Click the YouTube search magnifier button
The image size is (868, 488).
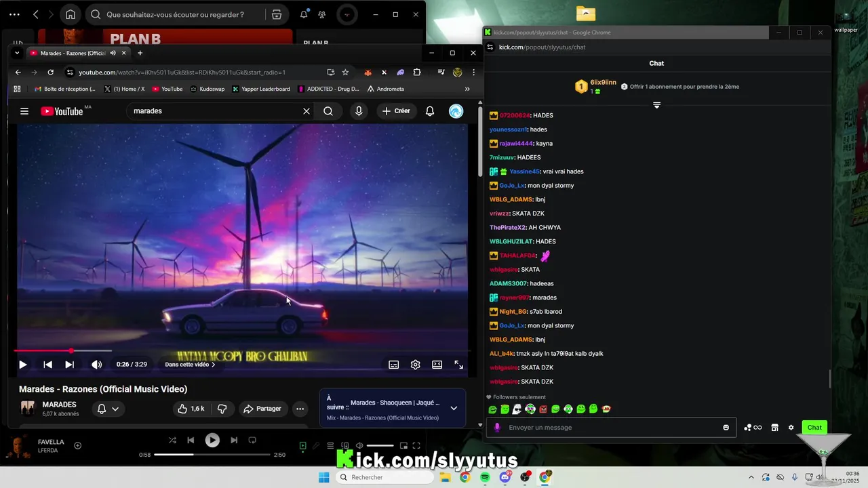(x=328, y=111)
